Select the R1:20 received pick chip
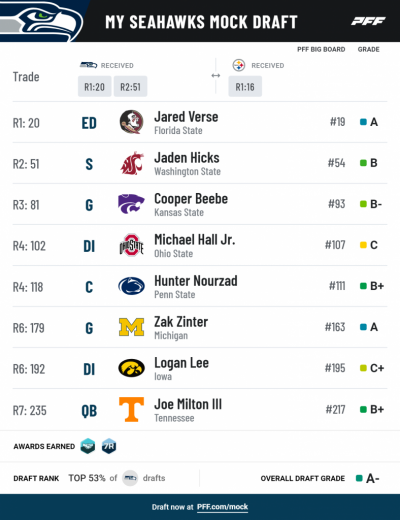Image resolution: width=400 pixels, height=520 pixels. 94,86
